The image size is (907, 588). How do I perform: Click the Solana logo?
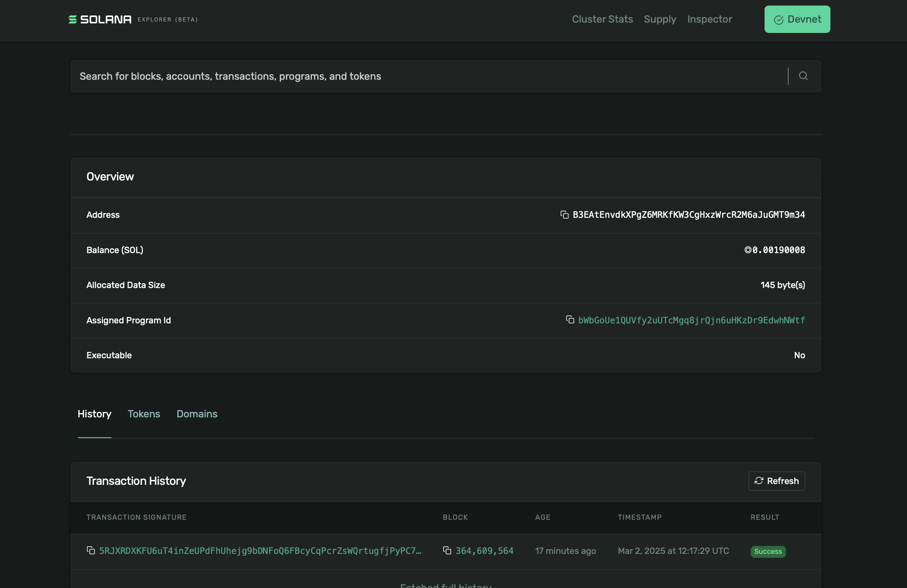click(x=100, y=19)
